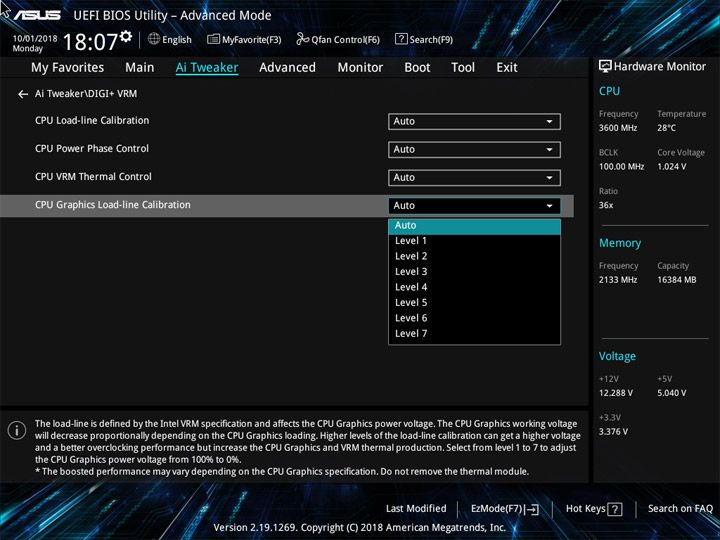Image resolution: width=720 pixels, height=540 pixels.
Task: Click Search on FAQ
Action: (x=680, y=509)
